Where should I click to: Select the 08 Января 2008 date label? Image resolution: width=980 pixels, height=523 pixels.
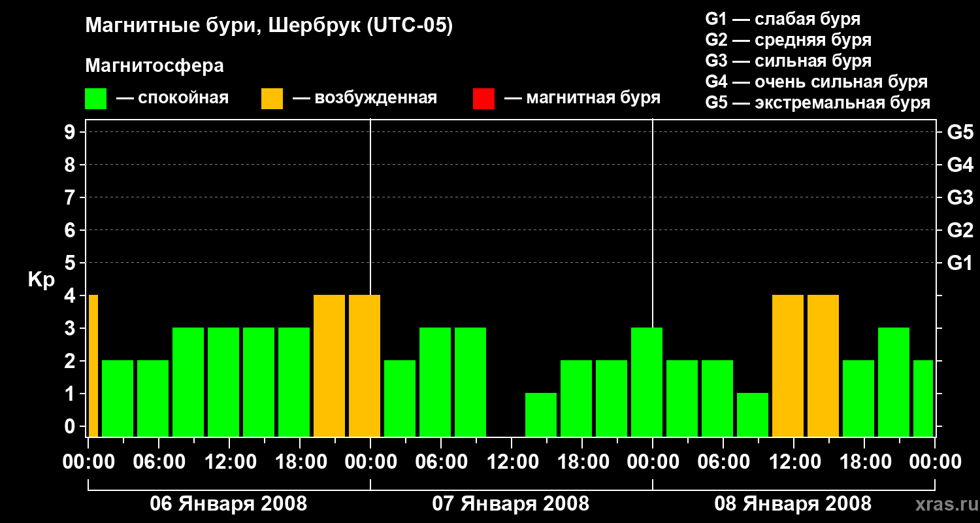click(x=792, y=504)
